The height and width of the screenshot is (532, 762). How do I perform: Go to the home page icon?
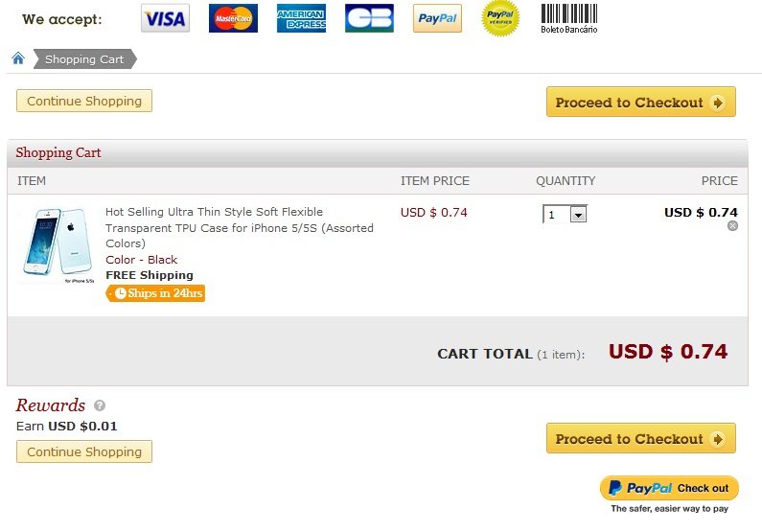[18, 59]
